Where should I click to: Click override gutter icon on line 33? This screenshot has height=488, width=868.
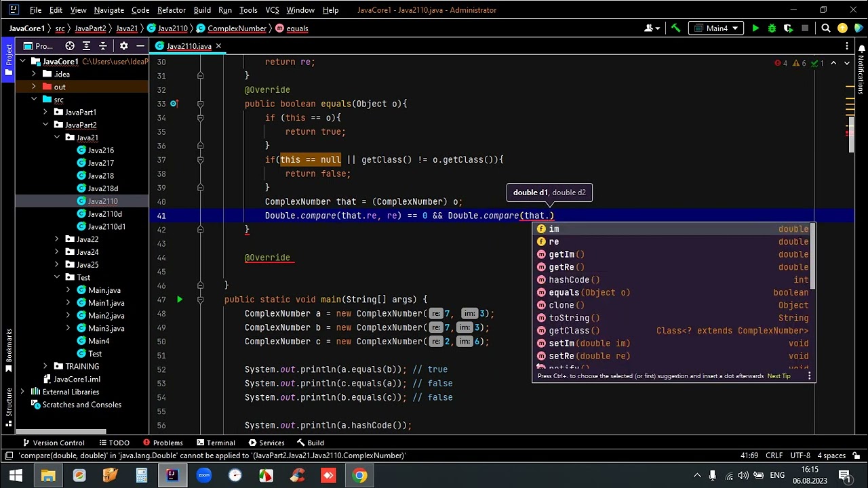(174, 104)
